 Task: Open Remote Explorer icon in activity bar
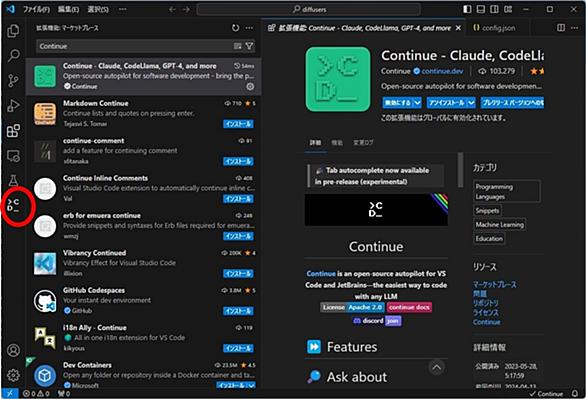click(13, 156)
